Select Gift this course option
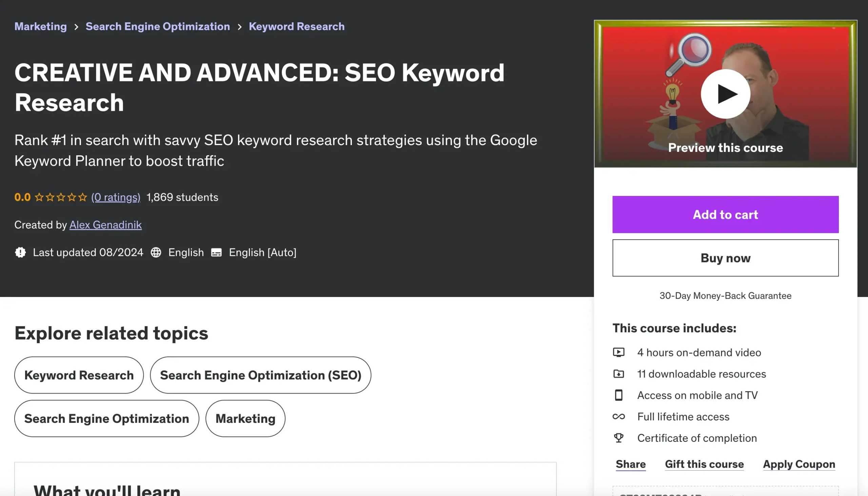The height and width of the screenshot is (496, 868). pos(704,464)
